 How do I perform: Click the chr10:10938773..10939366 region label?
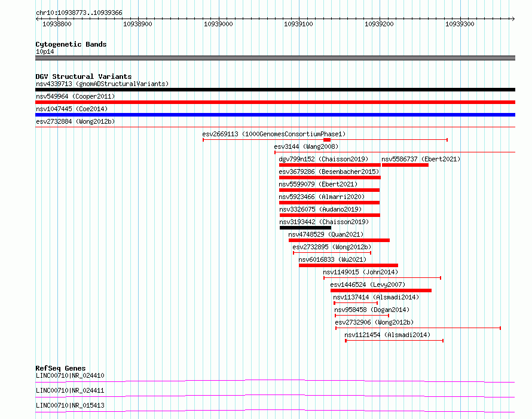(79, 13)
